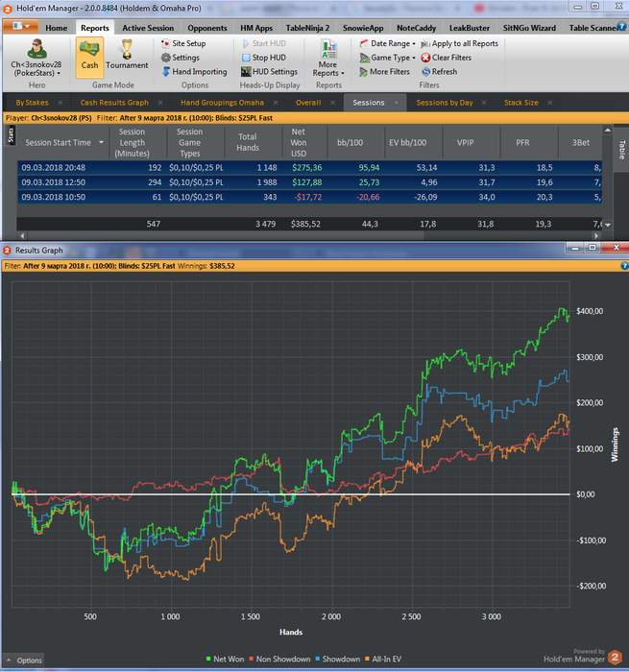Screen dimensions: 629x672
Task: Close the Overall report tab
Action: click(x=332, y=103)
